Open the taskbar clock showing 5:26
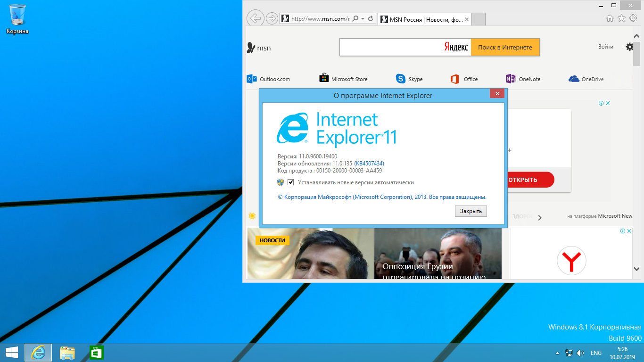Image resolution: width=644 pixels, height=362 pixels. 622,353
